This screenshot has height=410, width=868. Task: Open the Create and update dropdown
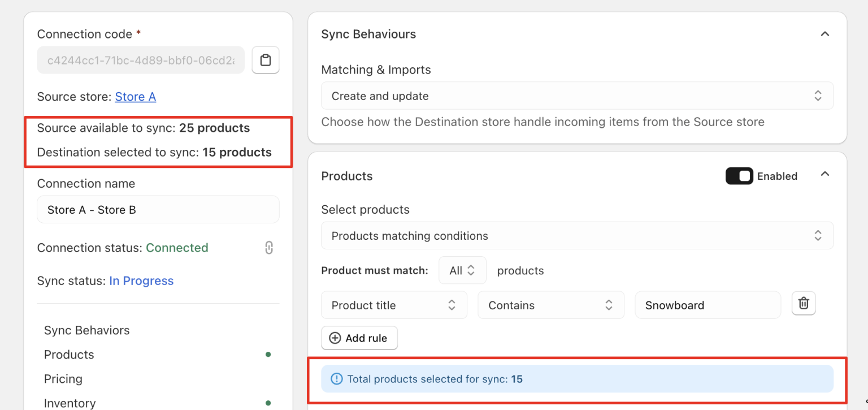(577, 96)
